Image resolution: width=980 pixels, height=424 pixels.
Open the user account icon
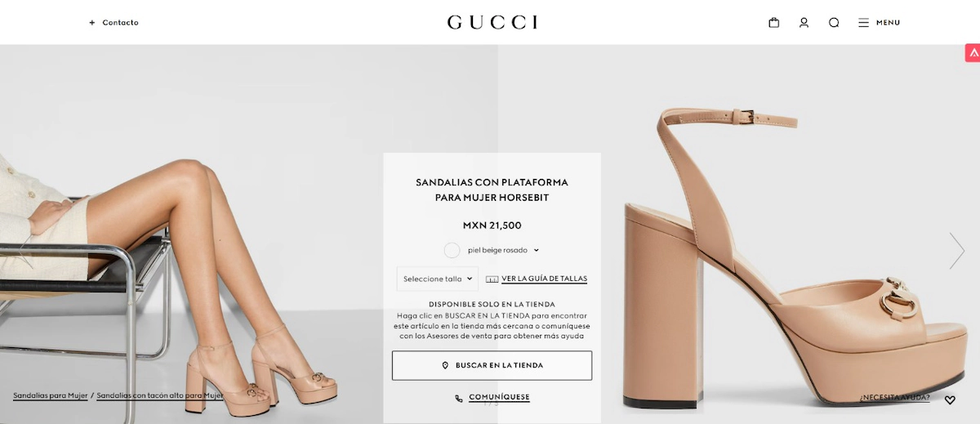tap(804, 23)
